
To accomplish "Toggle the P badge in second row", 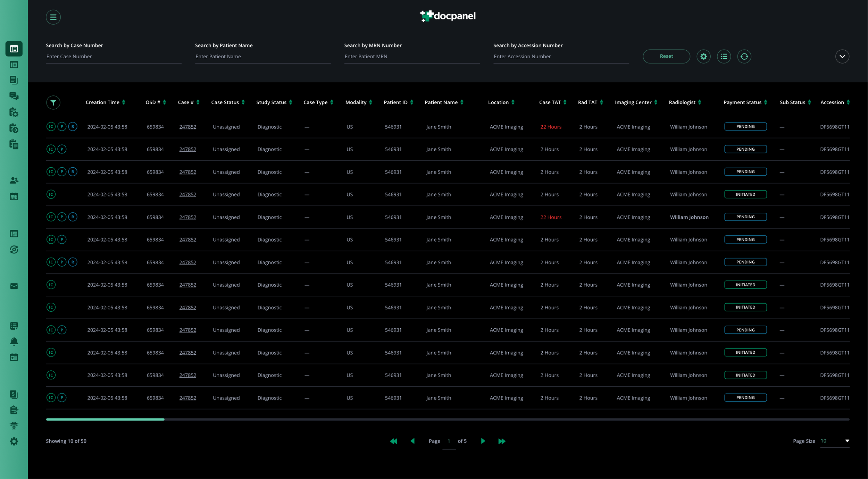I will 62,149.
